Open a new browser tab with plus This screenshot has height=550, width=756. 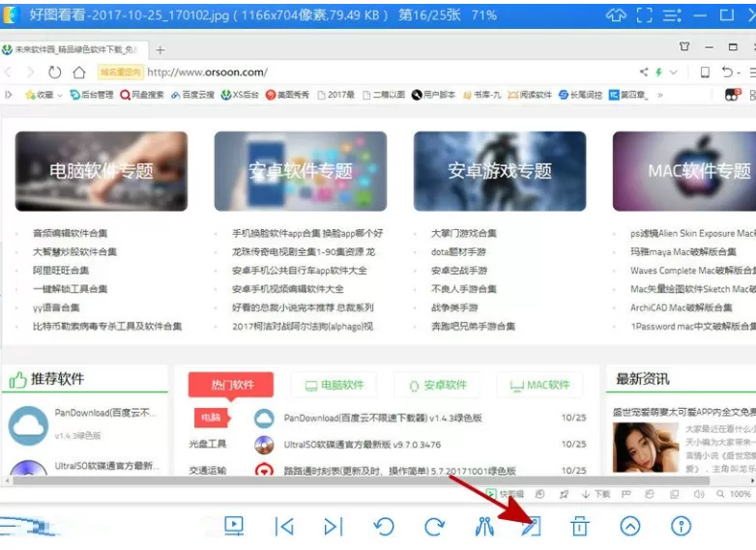pos(160,49)
